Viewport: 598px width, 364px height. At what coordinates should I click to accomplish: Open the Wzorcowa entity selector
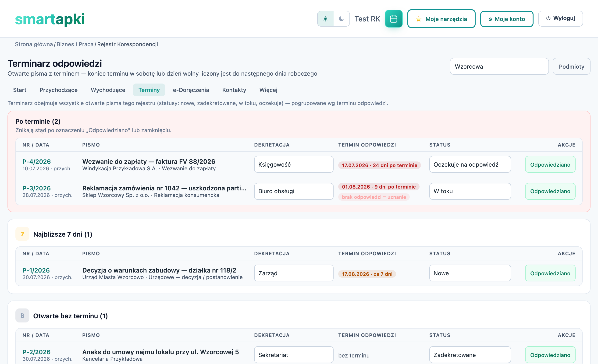click(x=499, y=66)
